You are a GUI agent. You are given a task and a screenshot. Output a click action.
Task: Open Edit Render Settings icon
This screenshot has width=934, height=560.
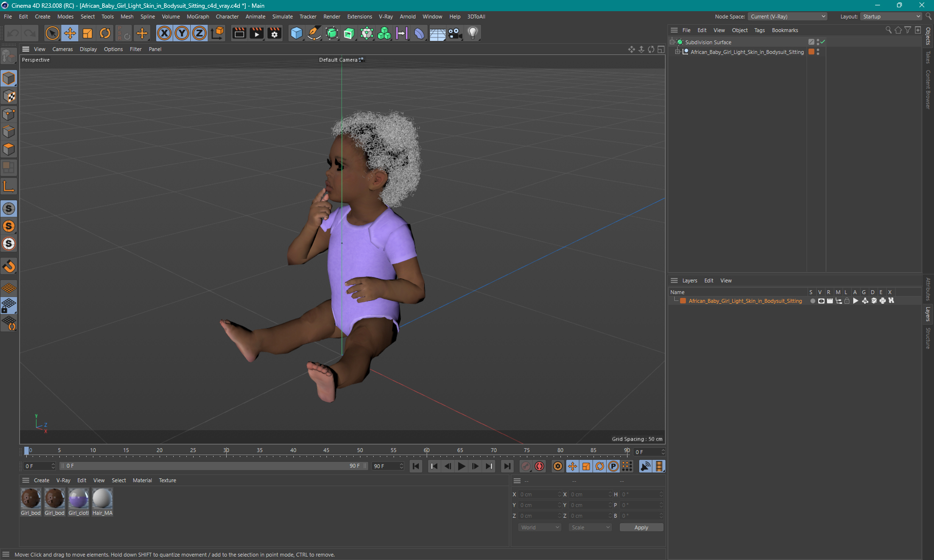[x=274, y=33]
